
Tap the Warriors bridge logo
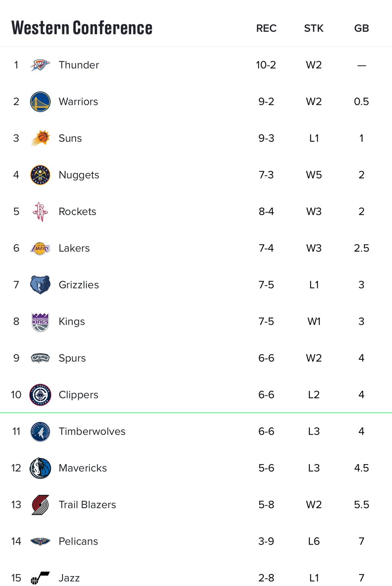(40, 101)
